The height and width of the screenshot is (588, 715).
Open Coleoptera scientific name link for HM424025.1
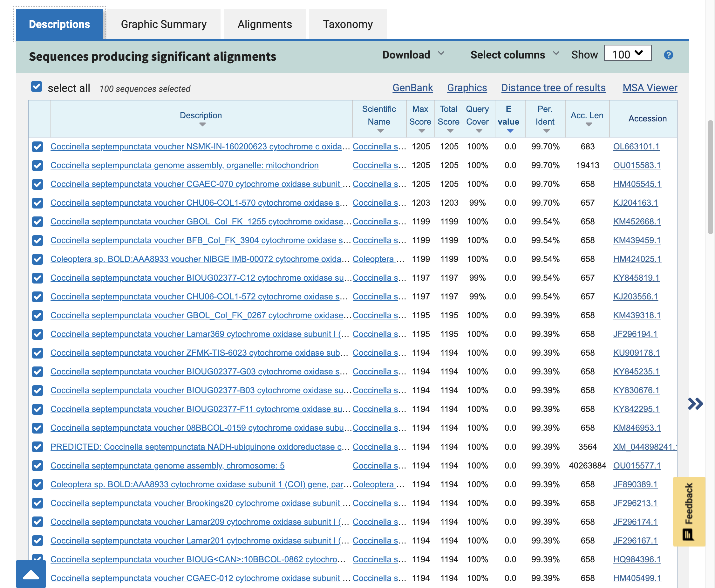[378, 259]
